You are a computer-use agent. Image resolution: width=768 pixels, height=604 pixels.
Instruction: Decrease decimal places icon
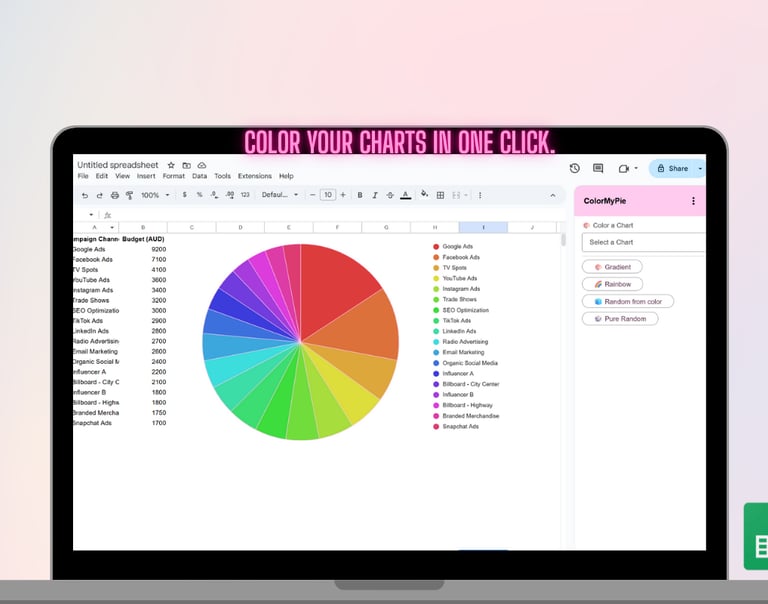[x=215, y=195]
